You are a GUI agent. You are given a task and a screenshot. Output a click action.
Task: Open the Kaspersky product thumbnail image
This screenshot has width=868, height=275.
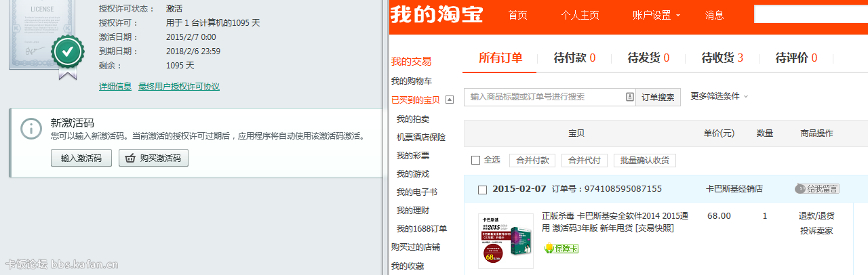pos(506,240)
